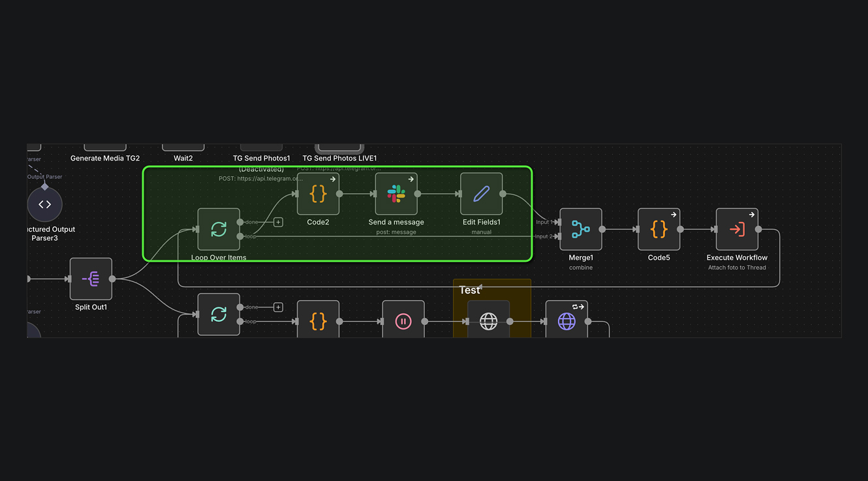Select the Code5 node
Image resolution: width=868 pixels, height=481 pixels.
(659, 229)
